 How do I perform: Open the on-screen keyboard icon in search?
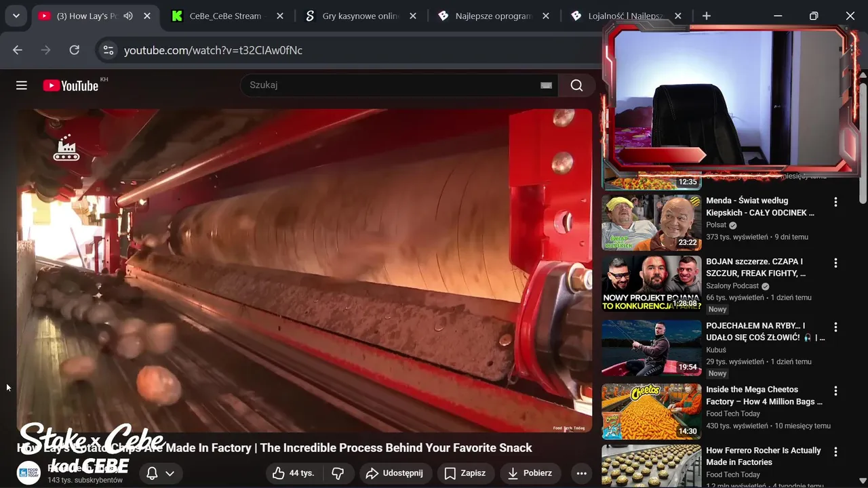click(546, 85)
